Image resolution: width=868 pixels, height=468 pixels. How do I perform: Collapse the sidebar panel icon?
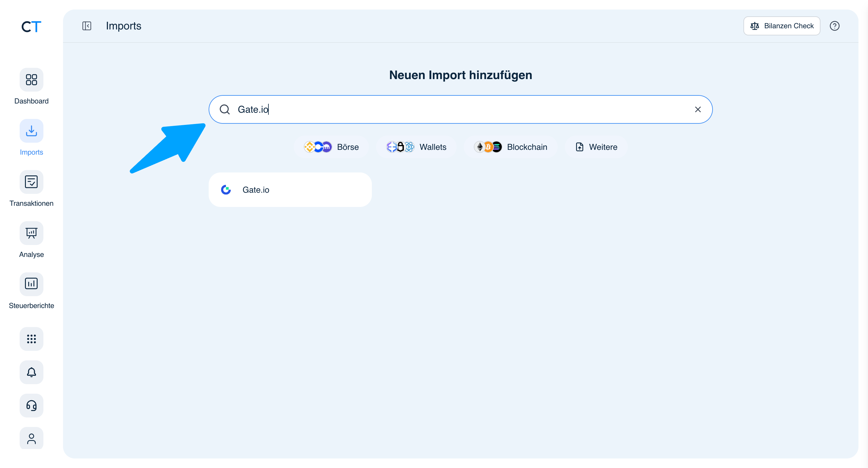[87, 26]
